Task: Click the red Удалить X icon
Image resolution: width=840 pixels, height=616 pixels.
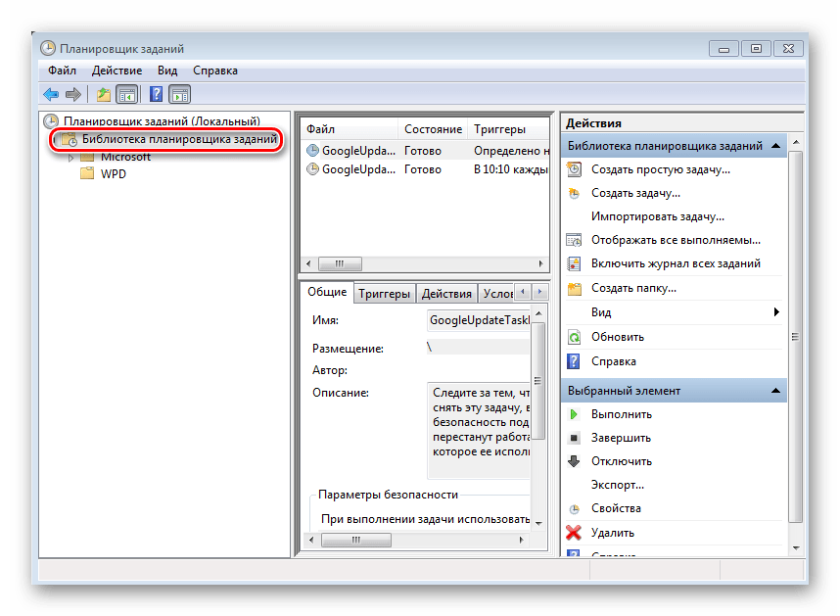Action: click(x=573, y=533)
